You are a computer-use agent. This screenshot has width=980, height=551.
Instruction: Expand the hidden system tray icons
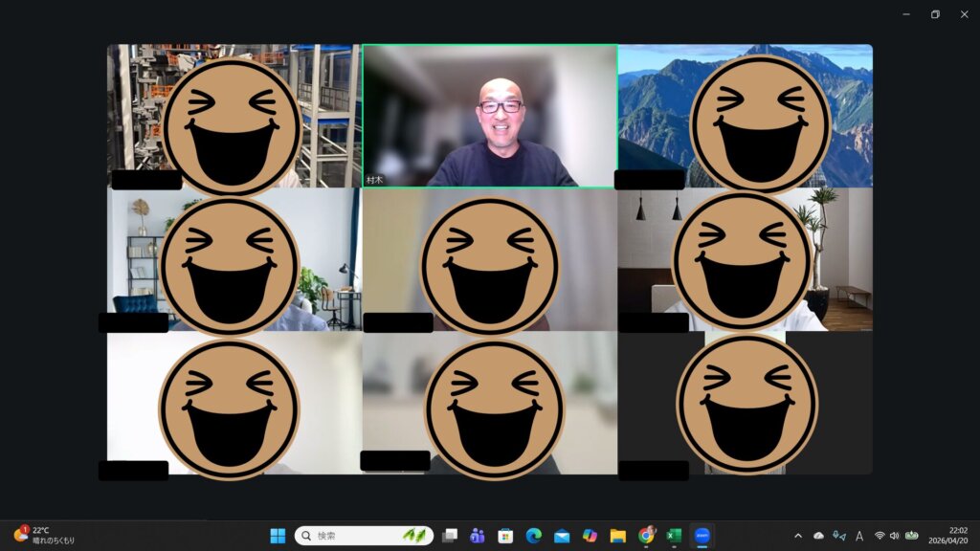(x=798, y=536)
